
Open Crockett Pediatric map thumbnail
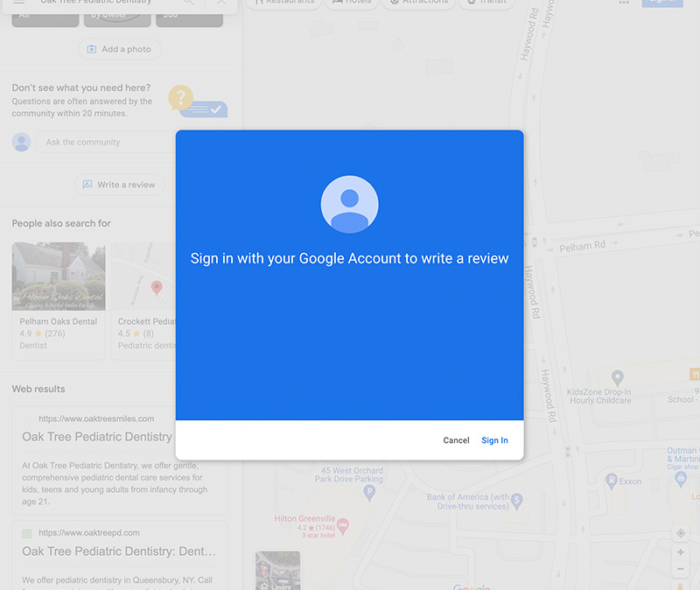pyautogui.click(x=143, y=276)
